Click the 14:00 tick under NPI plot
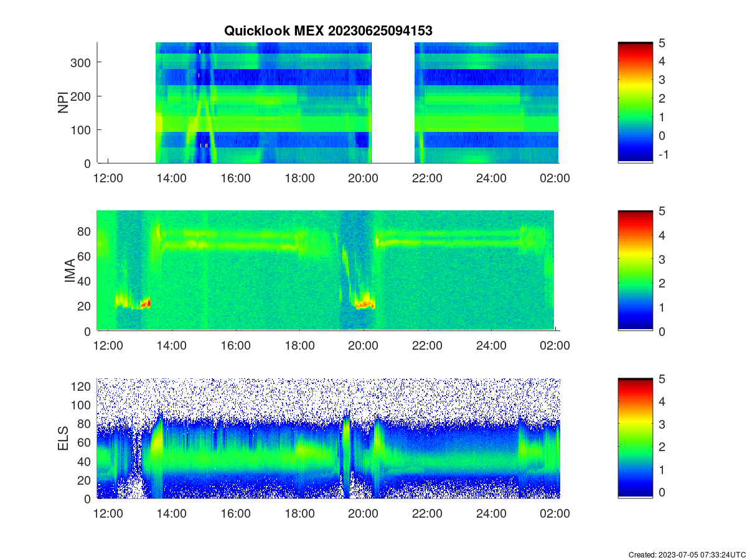Image resolution: width=747 pixels, height=560 pixels. [171, 178]
